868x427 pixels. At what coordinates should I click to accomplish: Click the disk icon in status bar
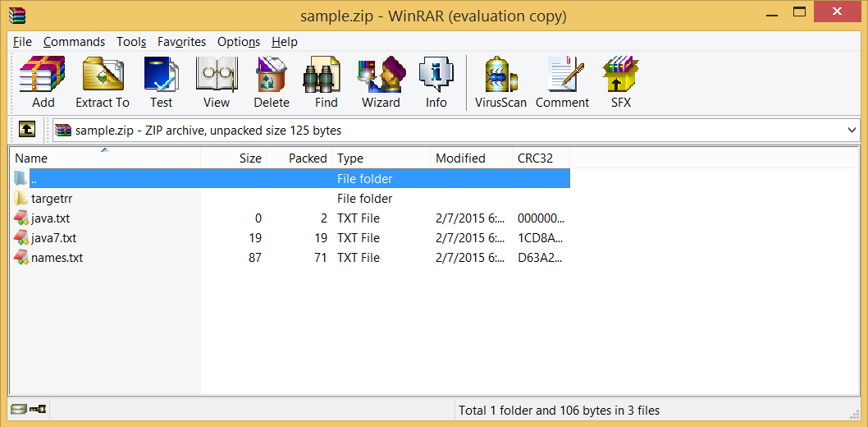point(18,409)
